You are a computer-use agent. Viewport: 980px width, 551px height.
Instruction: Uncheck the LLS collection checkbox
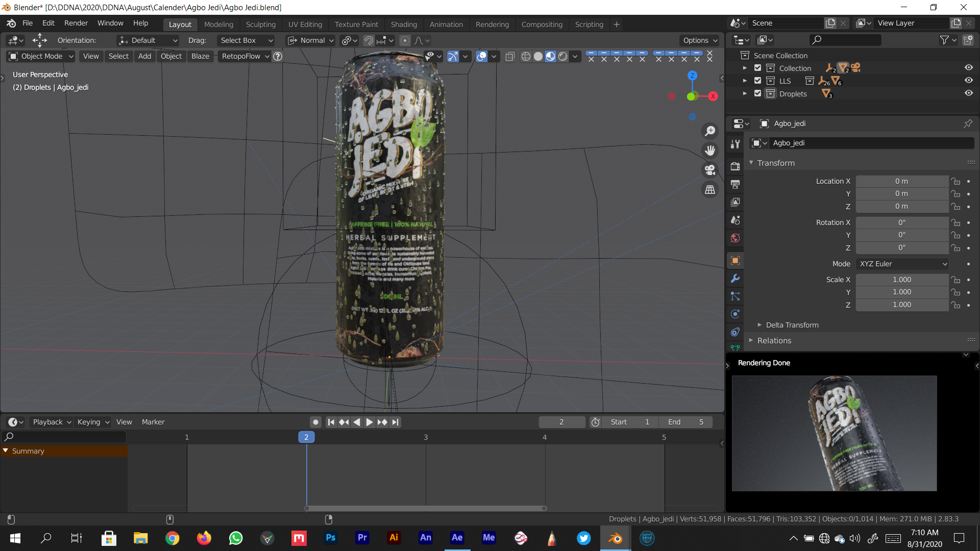click(x=758, y=81)
